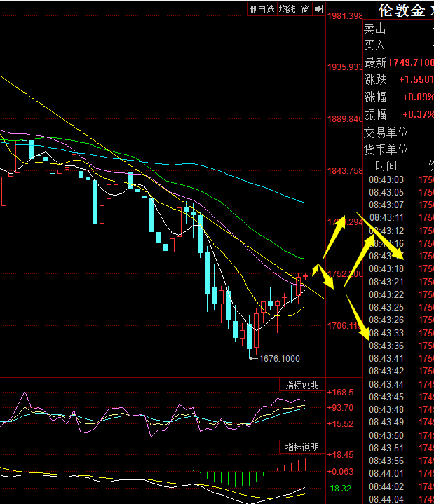Click the 删自选 remove-from-watchlist button

[x=262, y=9]
